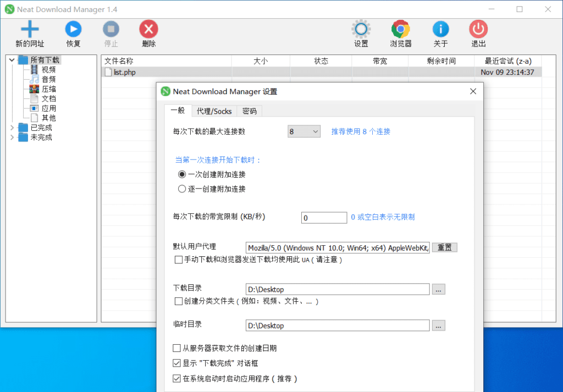Select the 文档 document category

34,98
